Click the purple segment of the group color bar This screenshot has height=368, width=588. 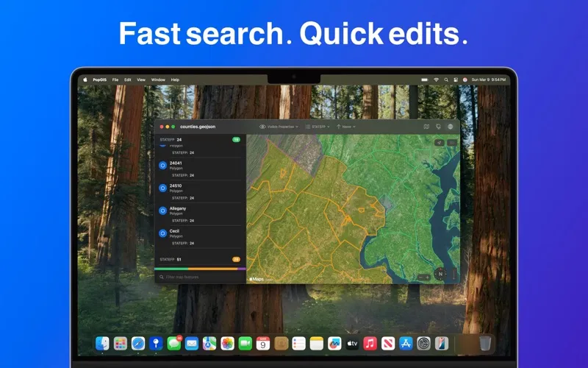click(x=242, y=269)
